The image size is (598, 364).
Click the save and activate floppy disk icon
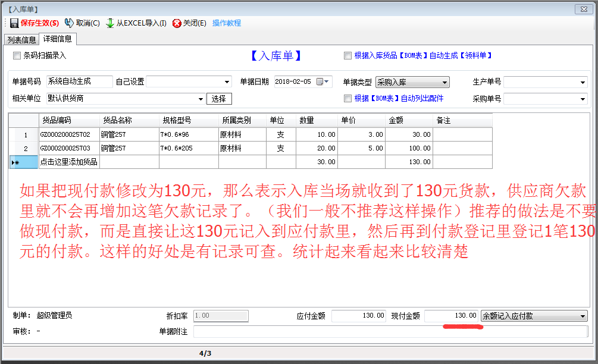pyautogui.click(x=14, y=23)
